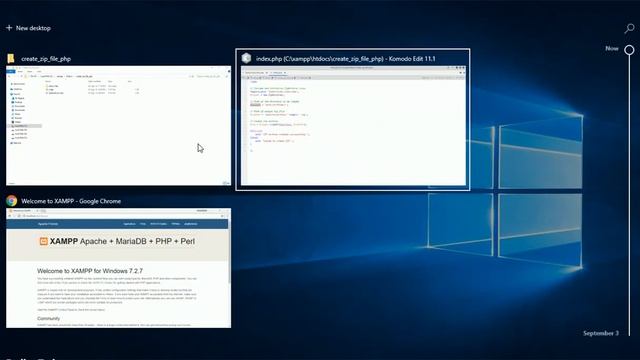
Task: Add a new virtual desktop
Action: click(28, 28)
